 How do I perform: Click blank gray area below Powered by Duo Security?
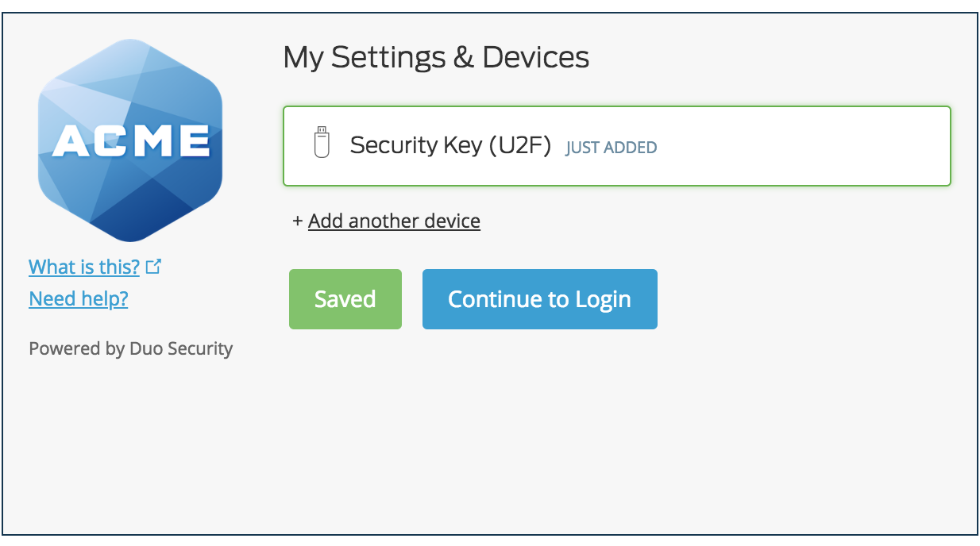pos(131,444)
